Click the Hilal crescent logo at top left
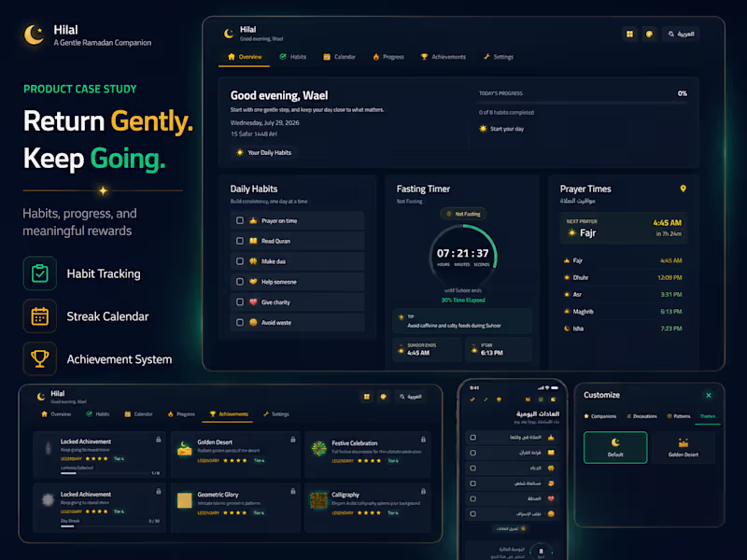Viewport: 747px width, 560px height. (34, 35)
